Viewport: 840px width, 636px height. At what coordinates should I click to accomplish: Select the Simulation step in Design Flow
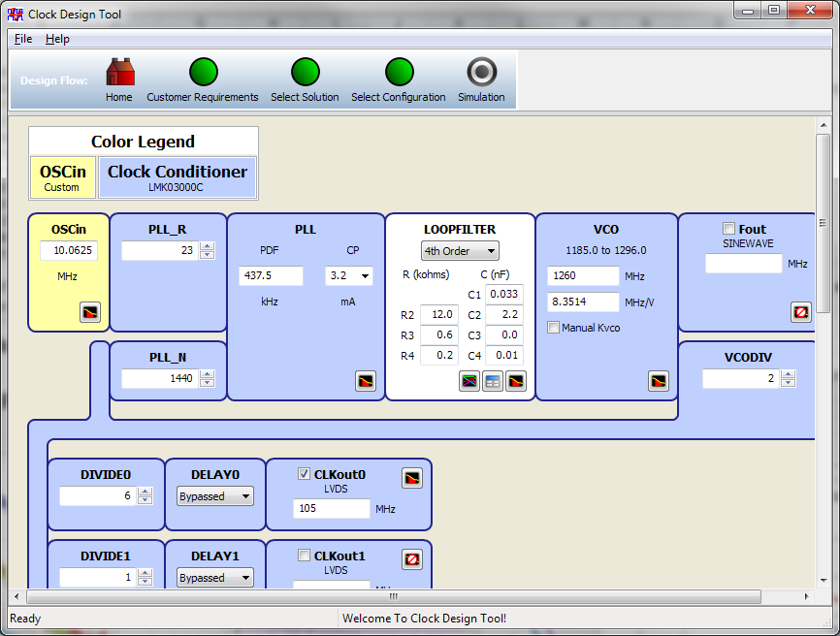481,73
